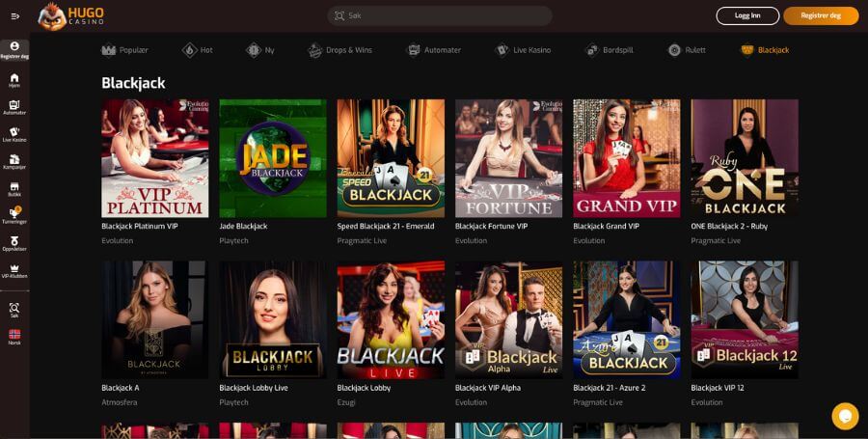Open Blackjack A Atmosfera thumbnail
The image size is (868, 439).
pos(155,320)
